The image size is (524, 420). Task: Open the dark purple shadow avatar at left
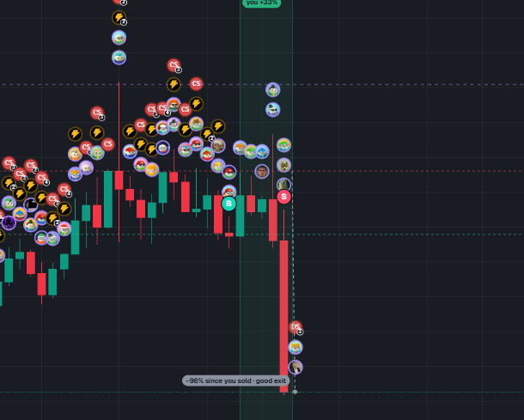(x=9, y=222)
